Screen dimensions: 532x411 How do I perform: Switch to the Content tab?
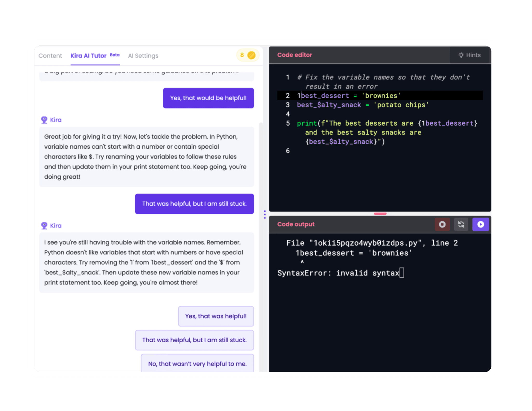coord(50,56)
